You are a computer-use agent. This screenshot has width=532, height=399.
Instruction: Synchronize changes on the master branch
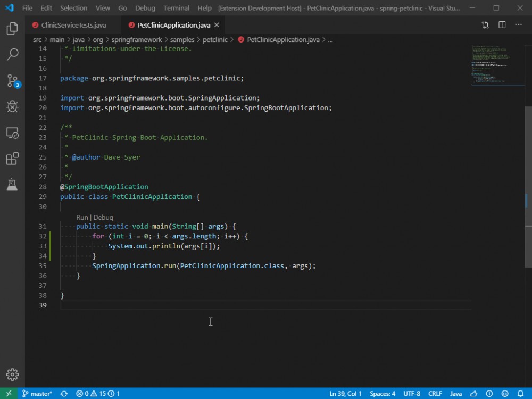pos(64,393)
